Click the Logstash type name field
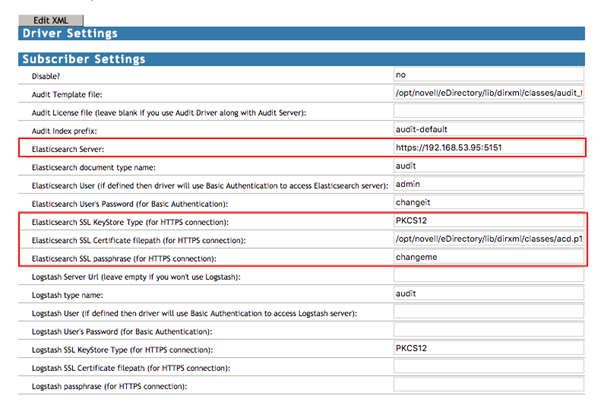The image size is (601, 402). click(x=488, y=294)
